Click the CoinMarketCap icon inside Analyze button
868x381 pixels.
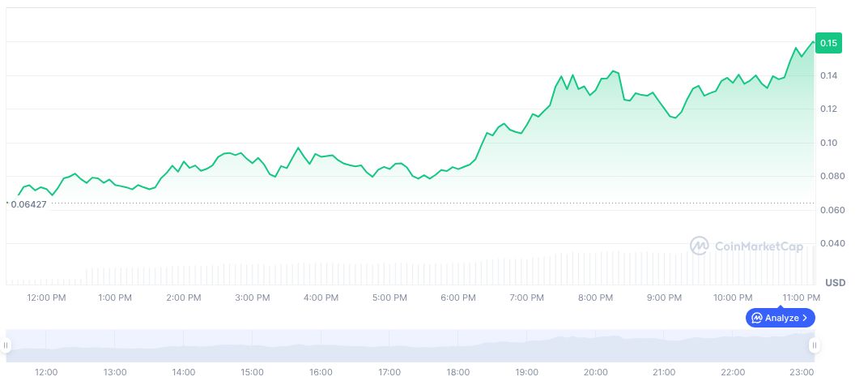[757, 318]
